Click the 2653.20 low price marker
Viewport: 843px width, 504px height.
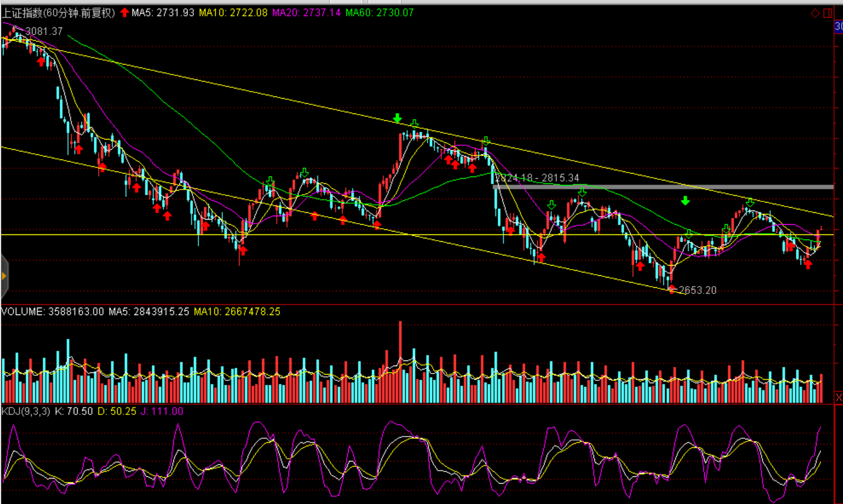(x=698, y=290)
